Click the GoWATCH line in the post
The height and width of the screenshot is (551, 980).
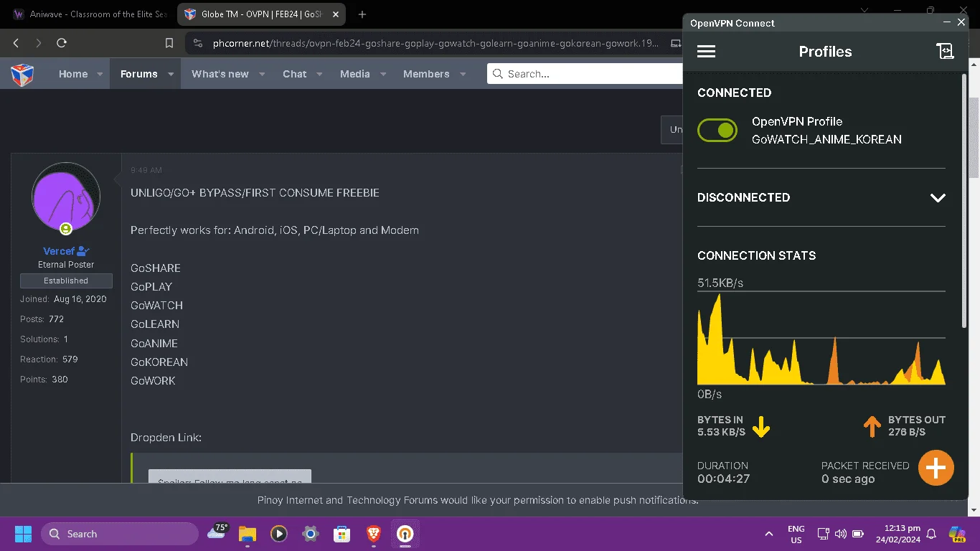tap(156, 306)
